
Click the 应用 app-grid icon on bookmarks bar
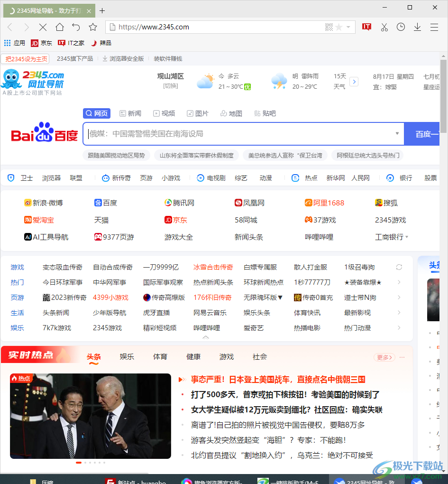pyautogui.click(x=8, y=43)
